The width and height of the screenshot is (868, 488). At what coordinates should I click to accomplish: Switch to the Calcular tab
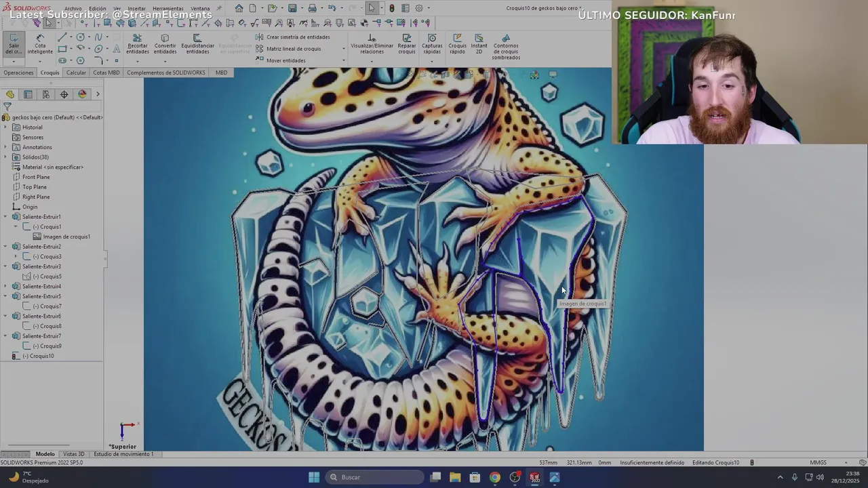[76, 73]
